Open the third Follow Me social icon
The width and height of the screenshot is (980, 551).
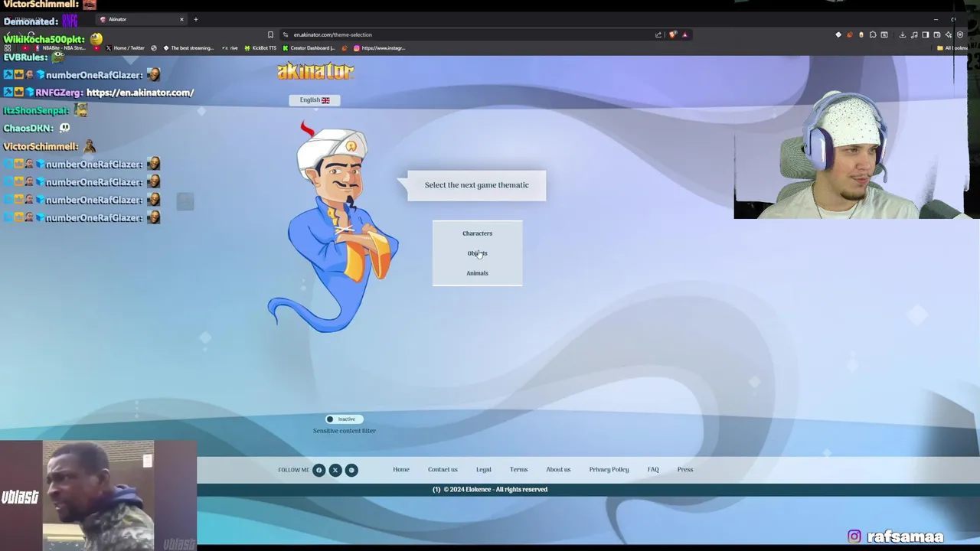(351, 470)
